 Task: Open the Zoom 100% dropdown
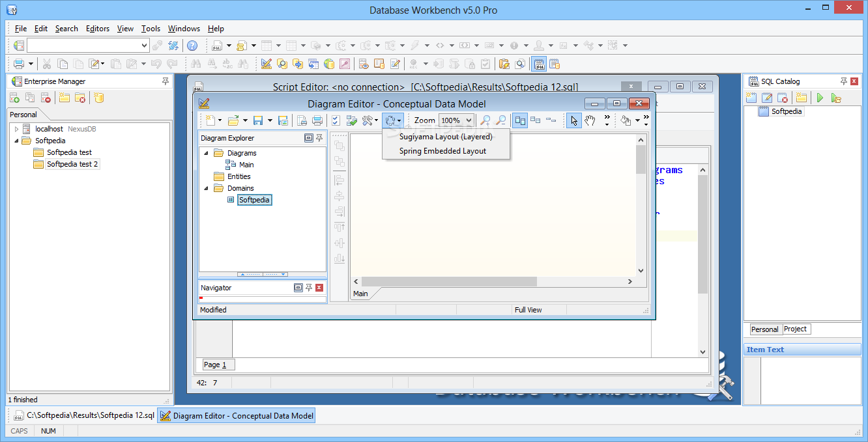[469, 120]
